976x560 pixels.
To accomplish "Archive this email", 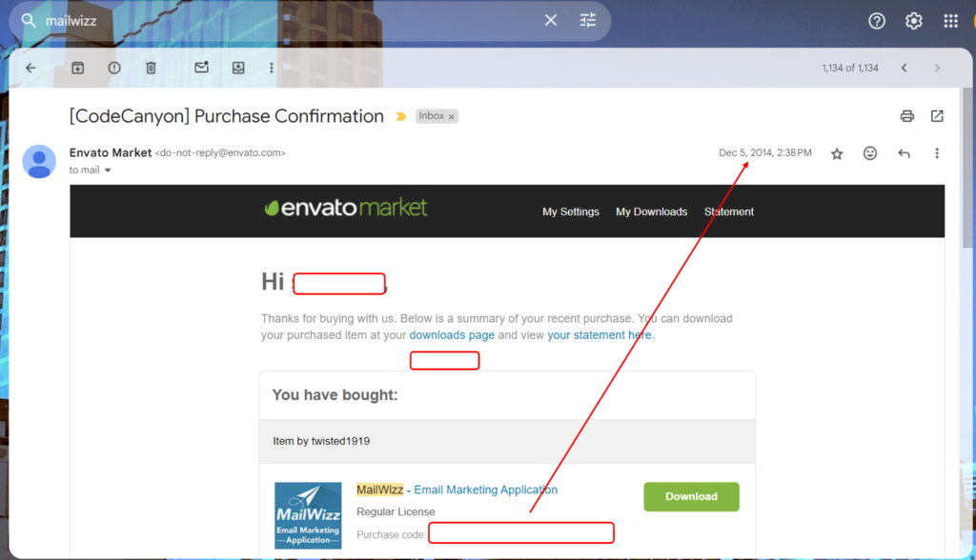I will 77,68.
